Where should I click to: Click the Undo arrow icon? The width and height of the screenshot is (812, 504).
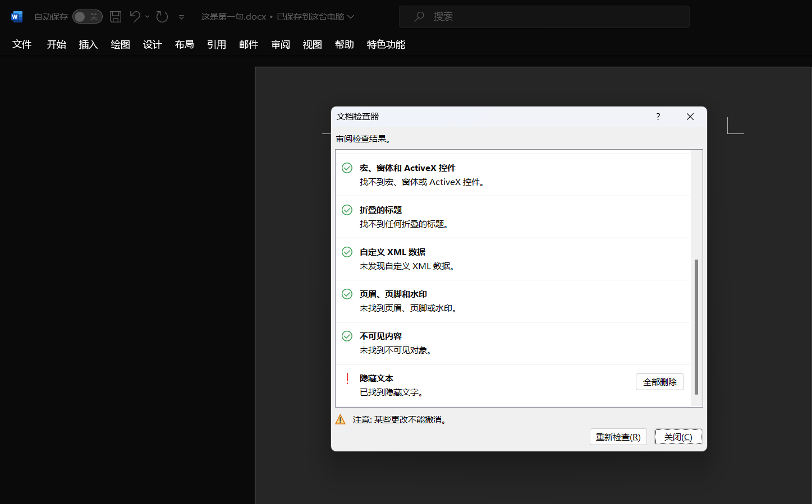pyautogui.click(x=135, y=17)
